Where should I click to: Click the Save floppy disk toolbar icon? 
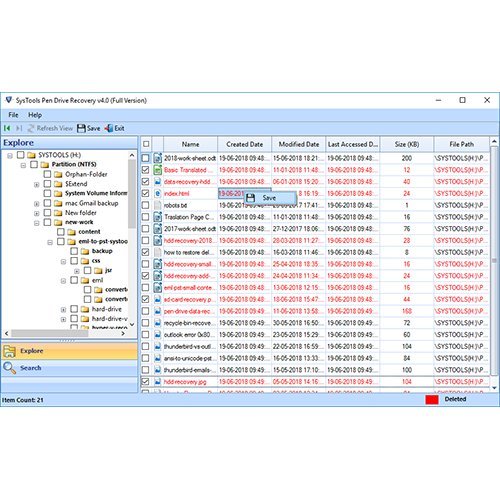coord(81,128)
